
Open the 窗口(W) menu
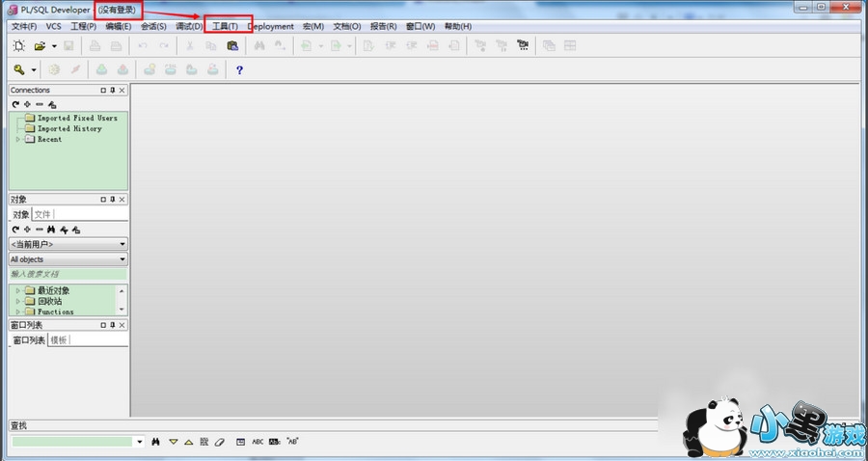click(x=420, y=27)
